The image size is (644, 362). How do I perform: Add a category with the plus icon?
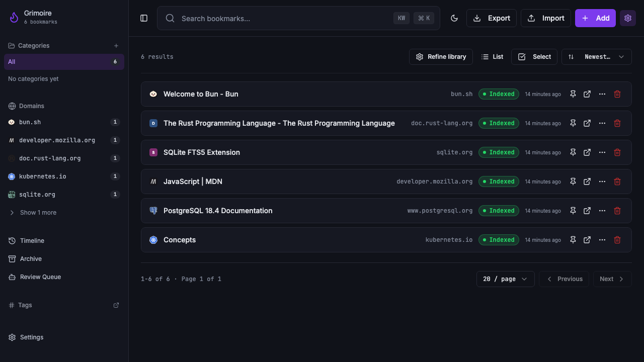click(116, 46)
